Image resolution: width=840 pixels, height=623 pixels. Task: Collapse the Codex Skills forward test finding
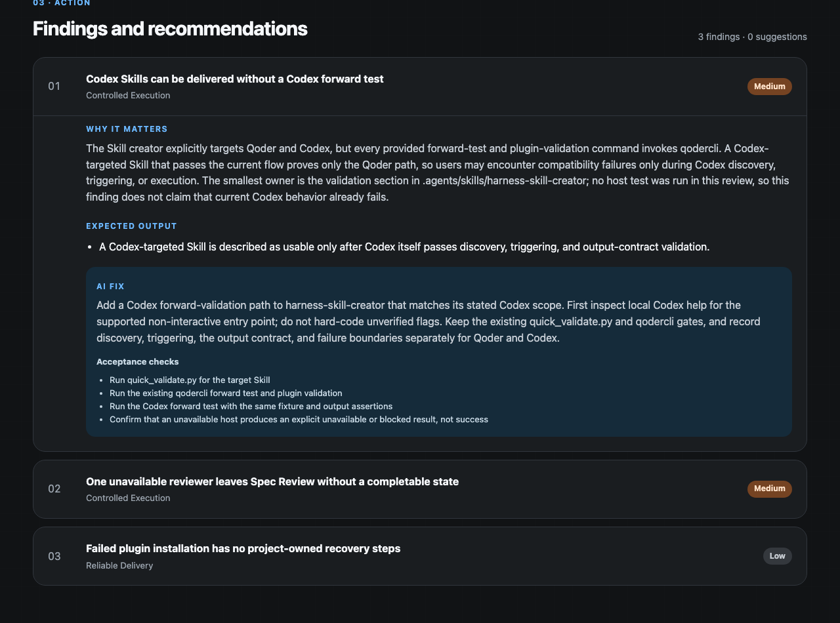coord(420,87)
